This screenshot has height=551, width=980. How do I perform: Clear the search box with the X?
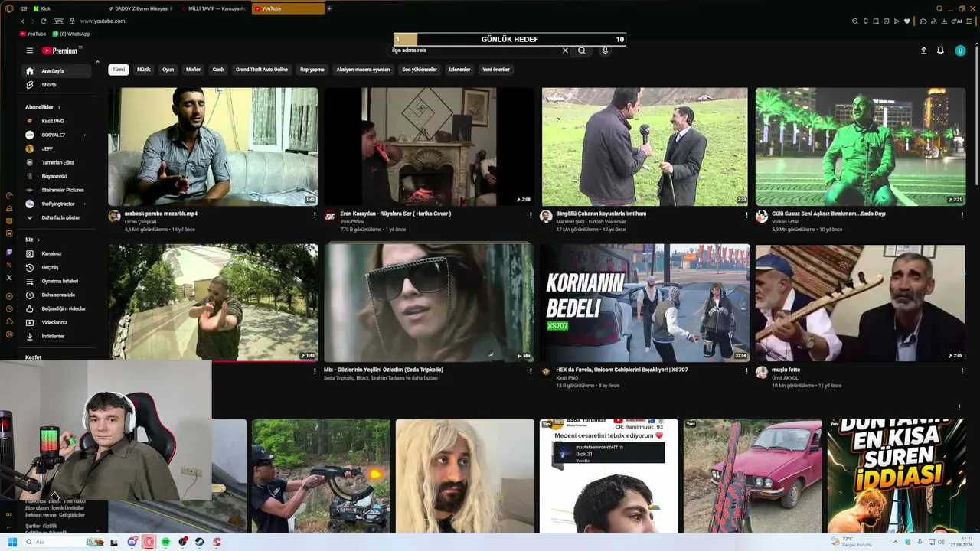point(565,51)
